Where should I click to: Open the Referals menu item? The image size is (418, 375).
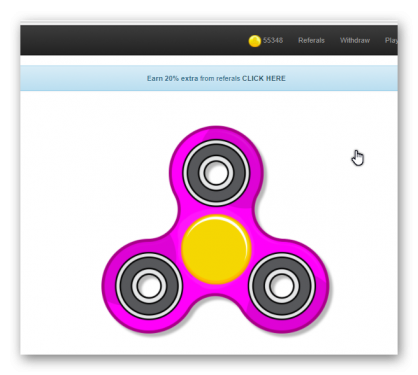pyautogui.click(x=311, y=40)
